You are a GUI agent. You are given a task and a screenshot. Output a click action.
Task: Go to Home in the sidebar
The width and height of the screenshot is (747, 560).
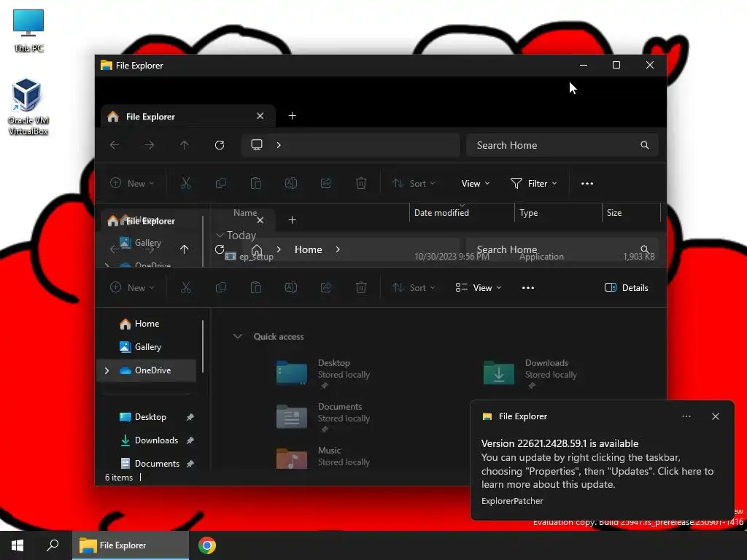(x=146, y=324)
